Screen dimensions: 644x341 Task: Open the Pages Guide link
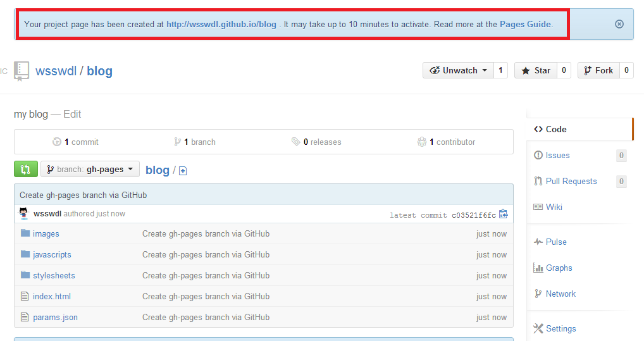pos(525,25)
